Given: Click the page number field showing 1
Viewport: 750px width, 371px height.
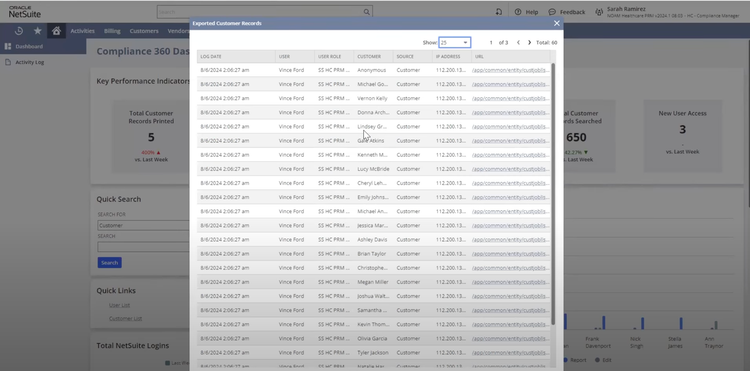Looking at the screenshot, I should [x=491, y=43].
